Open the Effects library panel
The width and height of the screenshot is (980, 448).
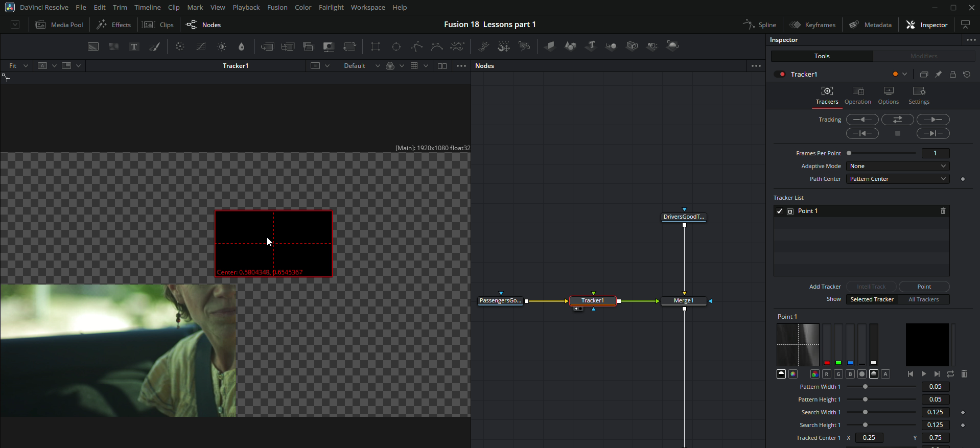113,25
